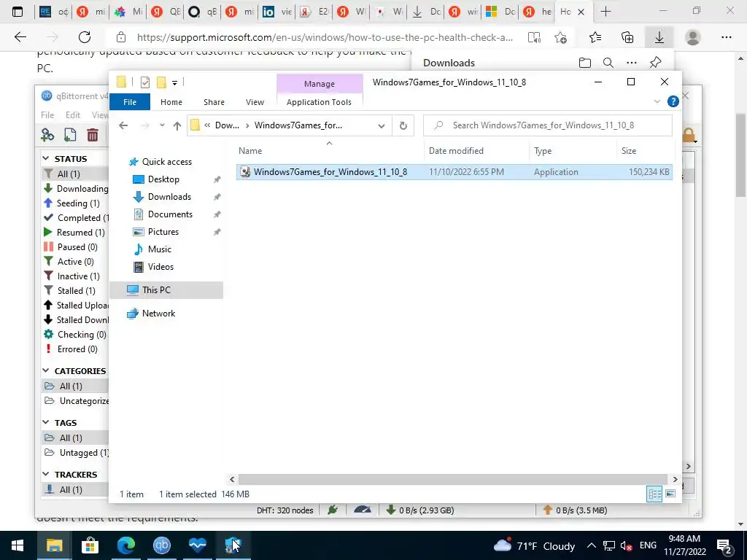Open Edge Favorites star-list icon
Screen dimensions: 747x560
point(595,37)
